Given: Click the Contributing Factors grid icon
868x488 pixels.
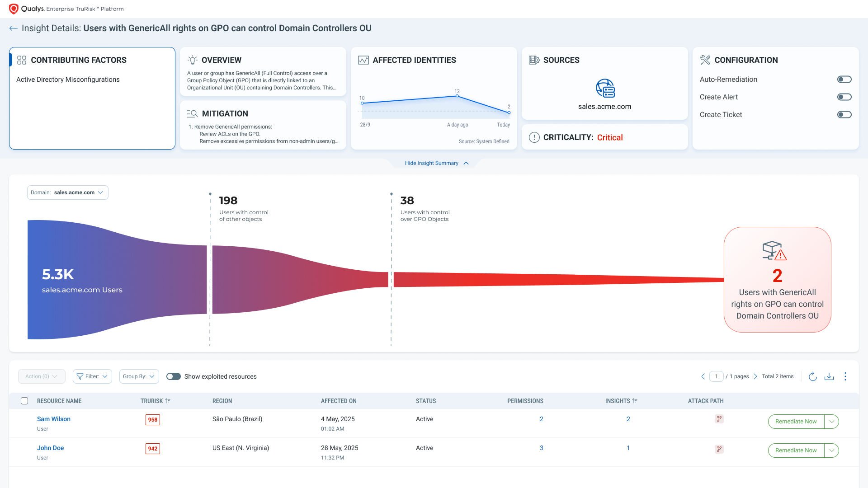Looking at the screenshot, I should [x=22, y=60].
